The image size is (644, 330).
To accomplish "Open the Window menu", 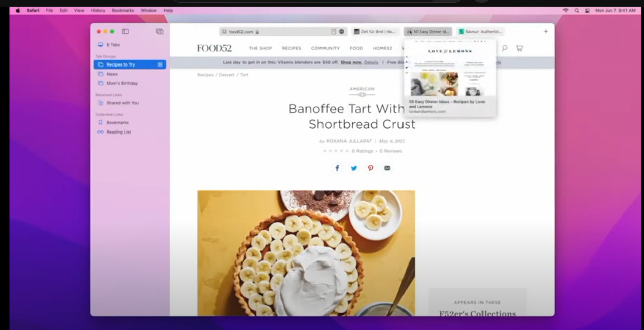I will click(148, 10).
